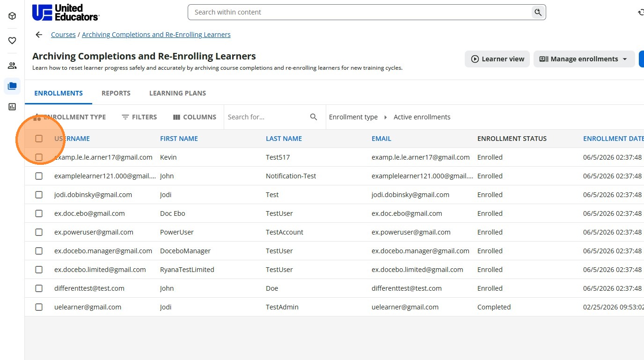Click first name DoceboManager

pyautogui.click(x=185, y=251)
